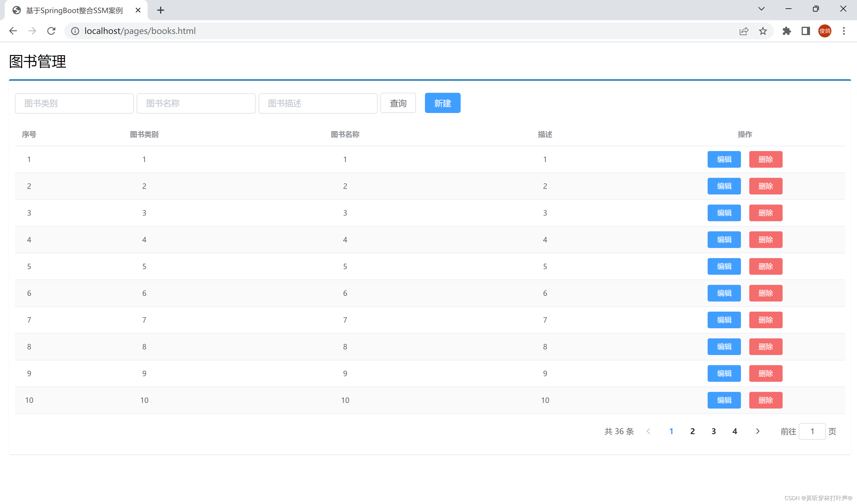The height and width of the screenshot is (504, 857).
Task: Click the 图书管理 page heading
Action: [x=37, y=62]
